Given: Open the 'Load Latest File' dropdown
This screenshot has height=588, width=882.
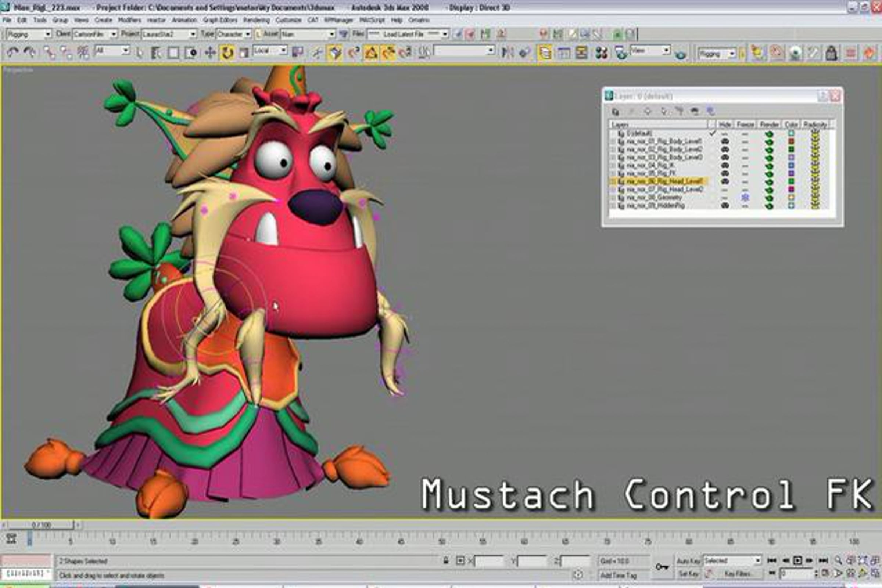Looking at the screenshot, I should click(x=408, y=34).
